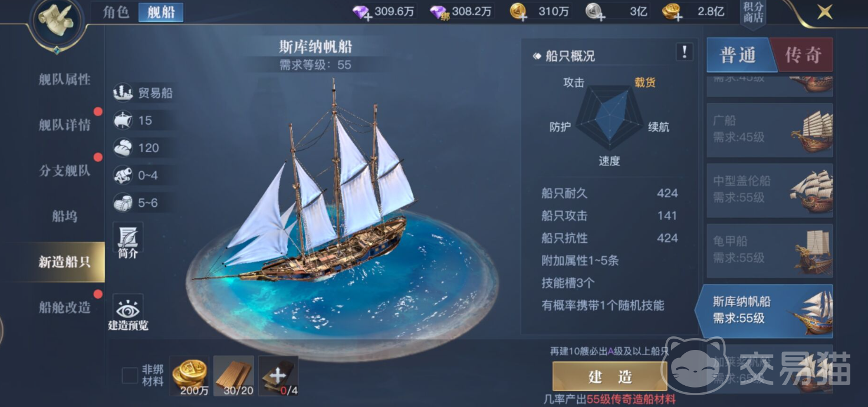Add more purple diamonds via plus icon
The width and height of the screenshot is (868, 407).
pos(361,12)
